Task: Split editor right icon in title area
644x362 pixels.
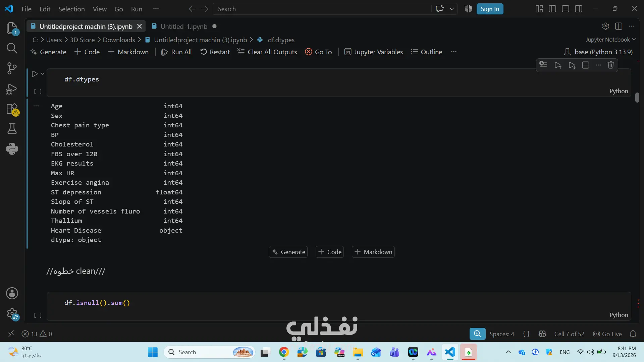Action: tap(619, 26)
